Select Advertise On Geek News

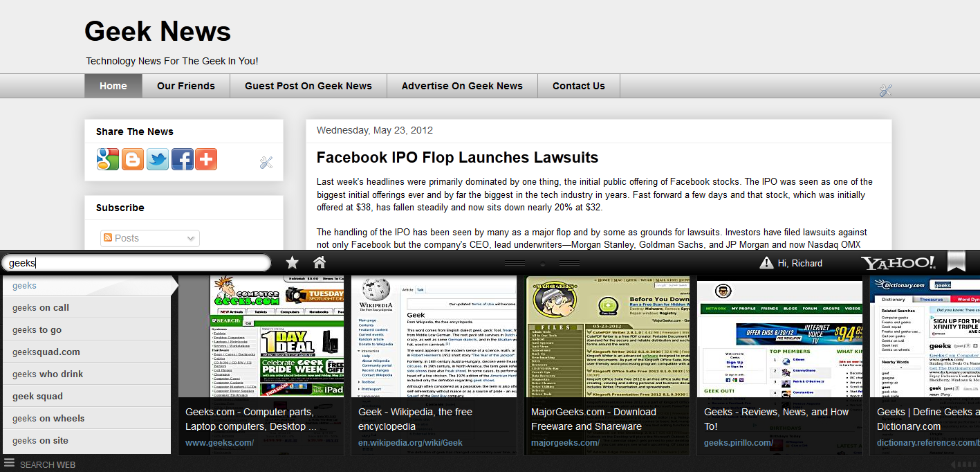[461, 86]
